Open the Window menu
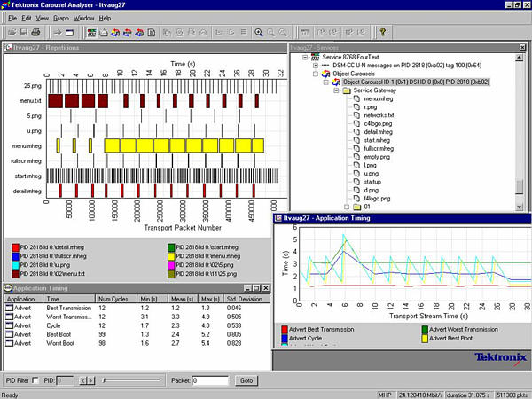 pos(84,18)
